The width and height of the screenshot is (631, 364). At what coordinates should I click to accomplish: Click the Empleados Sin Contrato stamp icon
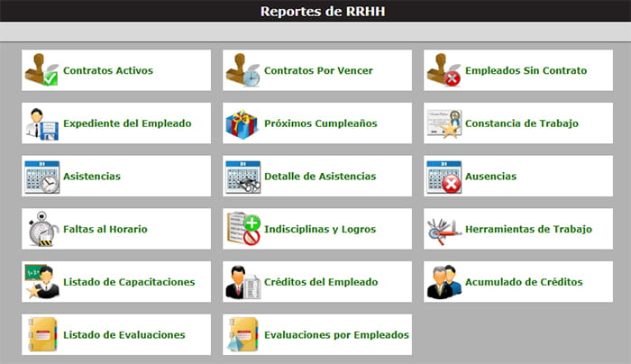tap(444, 70)
